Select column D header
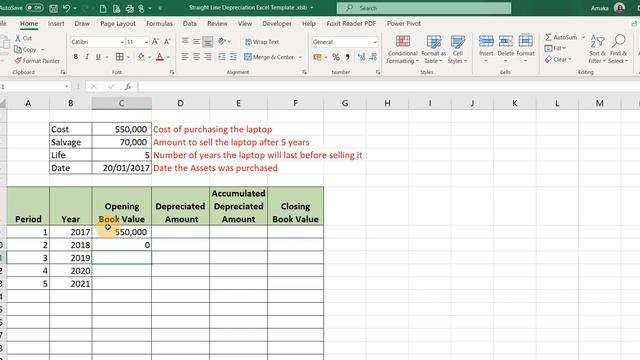This screenshot has height=360, width=640. coord(180,103)
